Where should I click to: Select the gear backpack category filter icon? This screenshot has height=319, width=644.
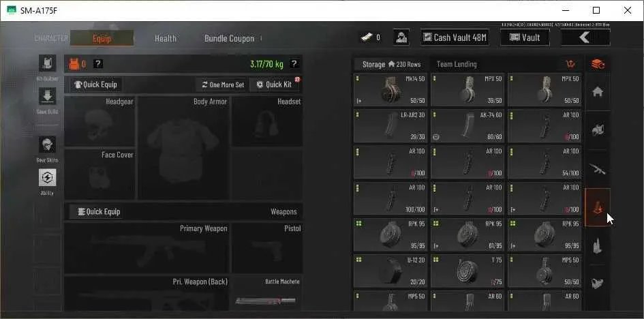598,131
